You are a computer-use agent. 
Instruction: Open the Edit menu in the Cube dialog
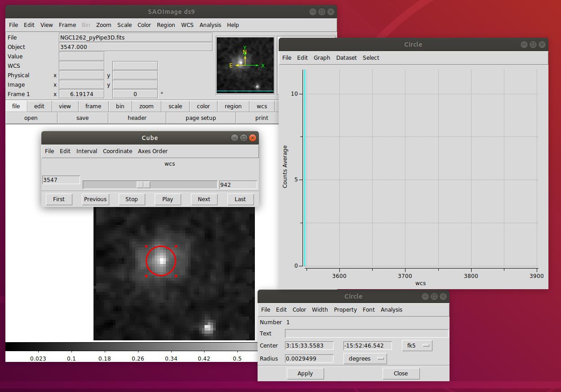[65, 151]
